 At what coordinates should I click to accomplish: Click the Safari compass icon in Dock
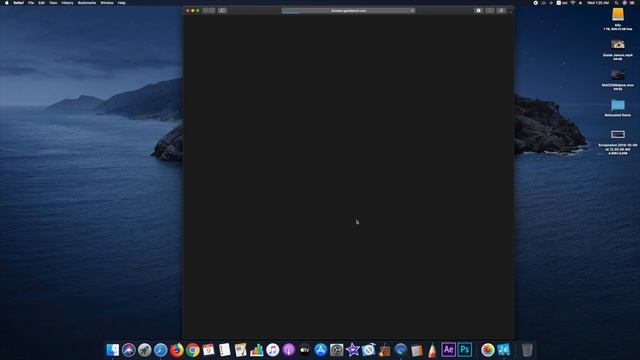[160, 350]
